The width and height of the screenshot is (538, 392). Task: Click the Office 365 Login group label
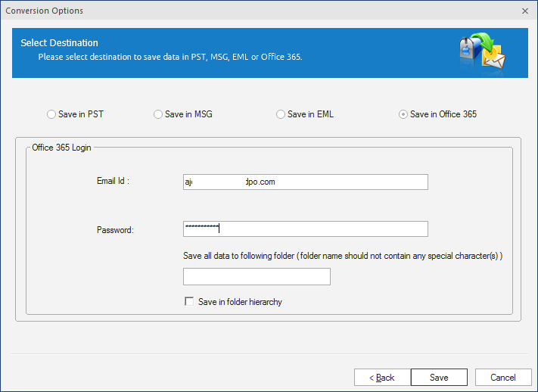point(61,148)
